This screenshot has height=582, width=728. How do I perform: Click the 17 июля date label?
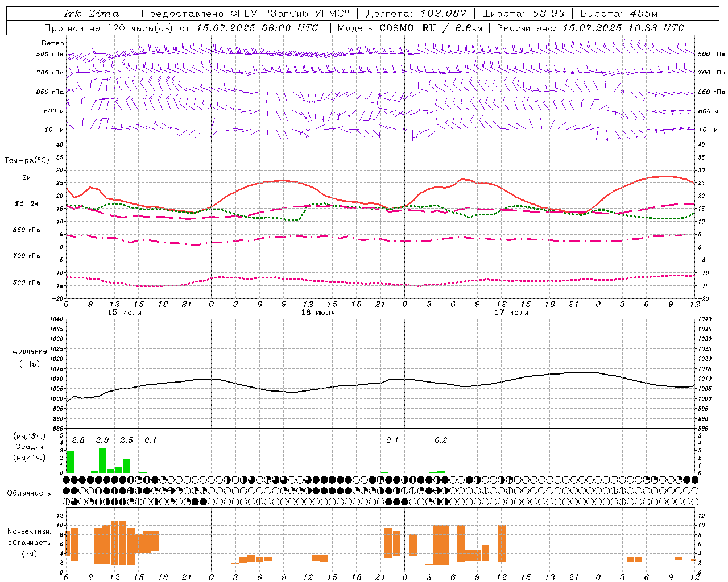coord(511,313)
